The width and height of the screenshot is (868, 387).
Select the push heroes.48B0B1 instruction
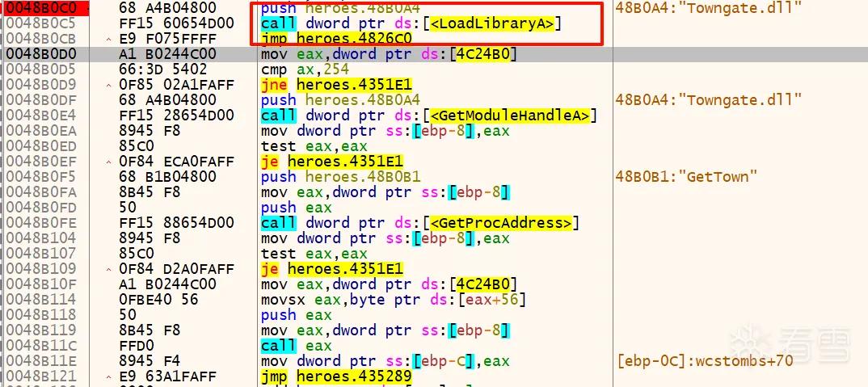coord(340,177)
